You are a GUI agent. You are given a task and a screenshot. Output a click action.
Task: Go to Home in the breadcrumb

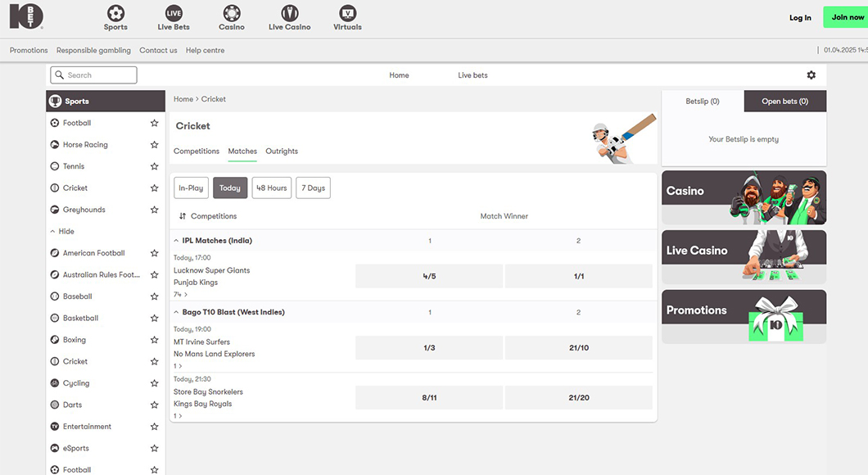183,99
